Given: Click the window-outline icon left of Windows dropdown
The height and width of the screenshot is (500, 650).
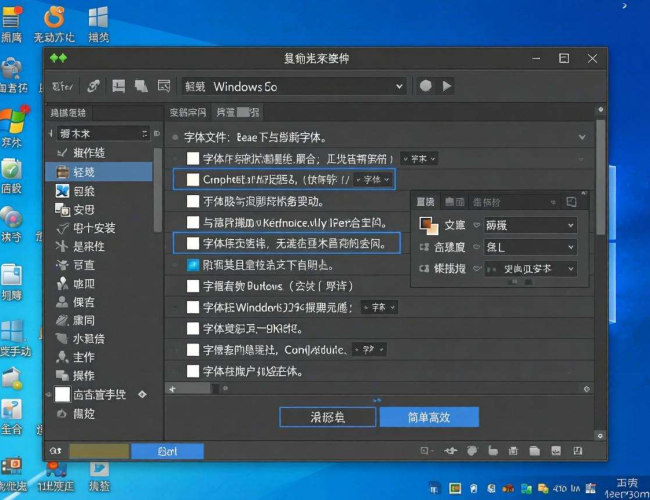Looking at the screenshot, I should tap(164, 86).
